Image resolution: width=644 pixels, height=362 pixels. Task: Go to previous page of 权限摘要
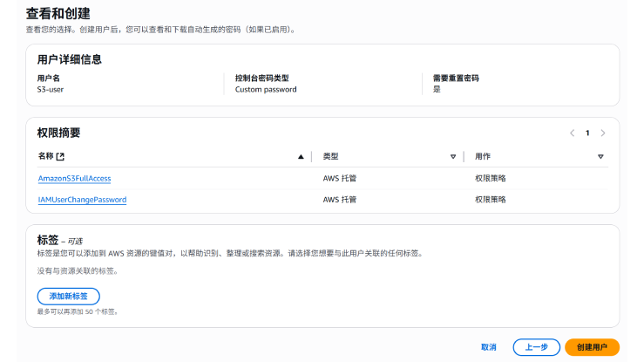tap(572, 133)
